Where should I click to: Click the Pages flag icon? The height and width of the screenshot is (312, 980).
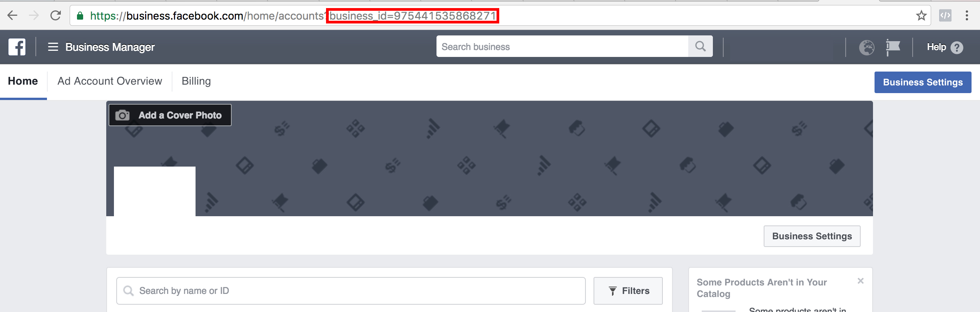(x=893, y=47)
